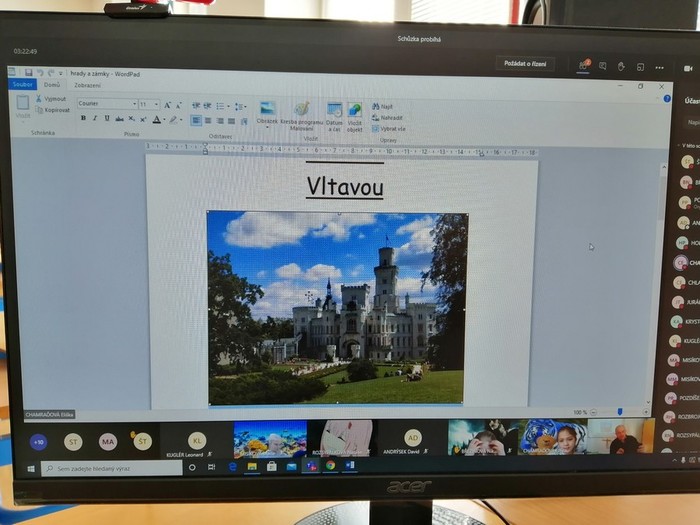The image size is (700, 525).
Task: Click Vybrat vše button
Action: pyautogui.click(x=389, y=129)
